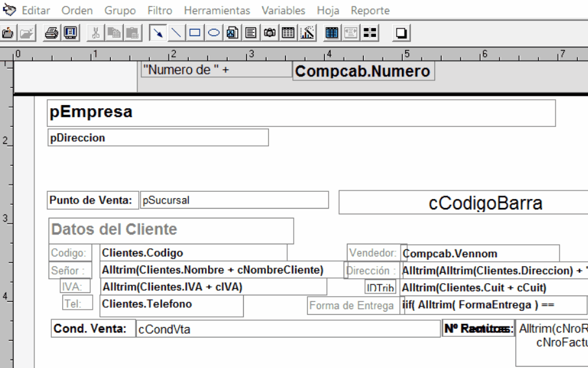
Task: Select the Compcab.Numero field
Action: click(364, 71)
